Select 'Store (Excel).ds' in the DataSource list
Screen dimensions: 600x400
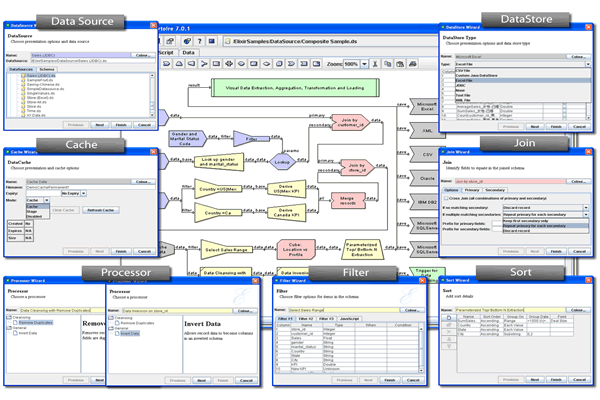point(40,98)
